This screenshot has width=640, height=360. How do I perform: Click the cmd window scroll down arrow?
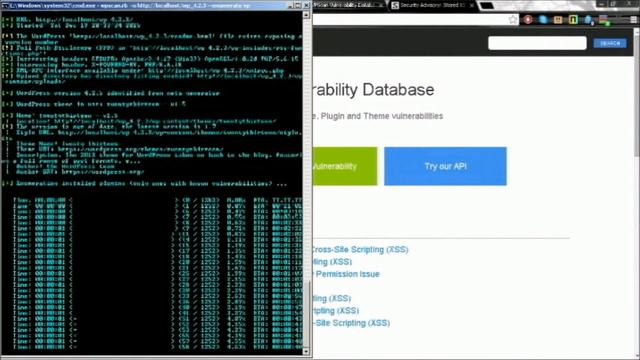306,351
